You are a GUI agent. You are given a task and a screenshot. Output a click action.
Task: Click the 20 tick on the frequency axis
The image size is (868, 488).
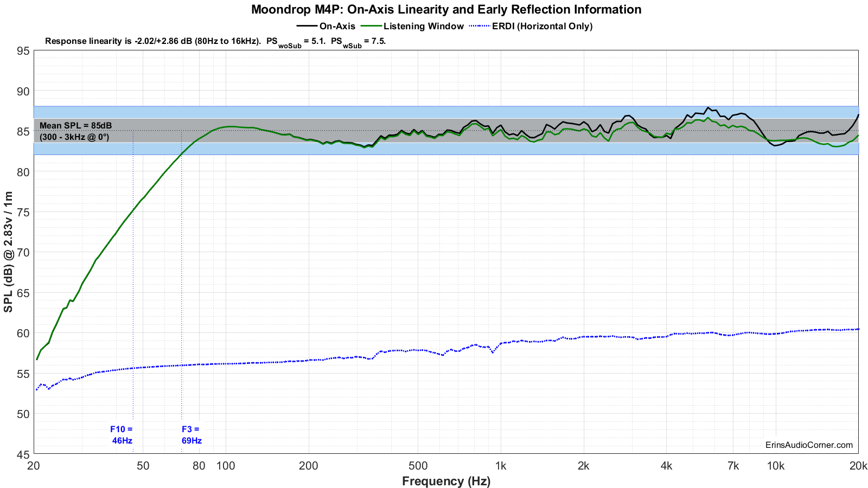click(x=34, y=466)
